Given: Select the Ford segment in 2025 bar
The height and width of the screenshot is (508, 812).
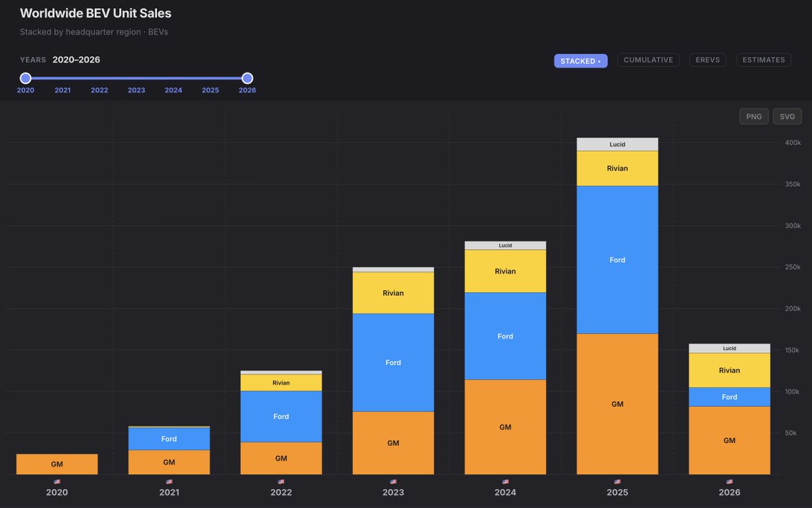Looking at the screenshot, I should coord(617,260).
